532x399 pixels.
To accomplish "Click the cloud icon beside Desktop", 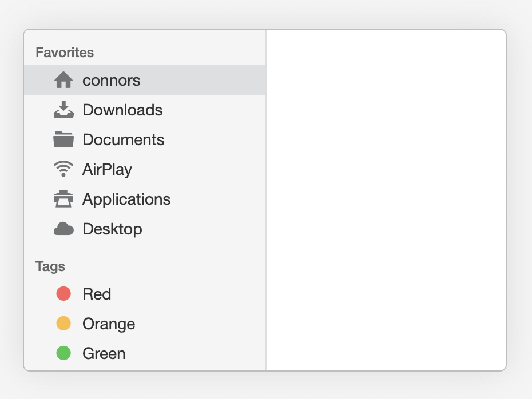I will (63, 229).
